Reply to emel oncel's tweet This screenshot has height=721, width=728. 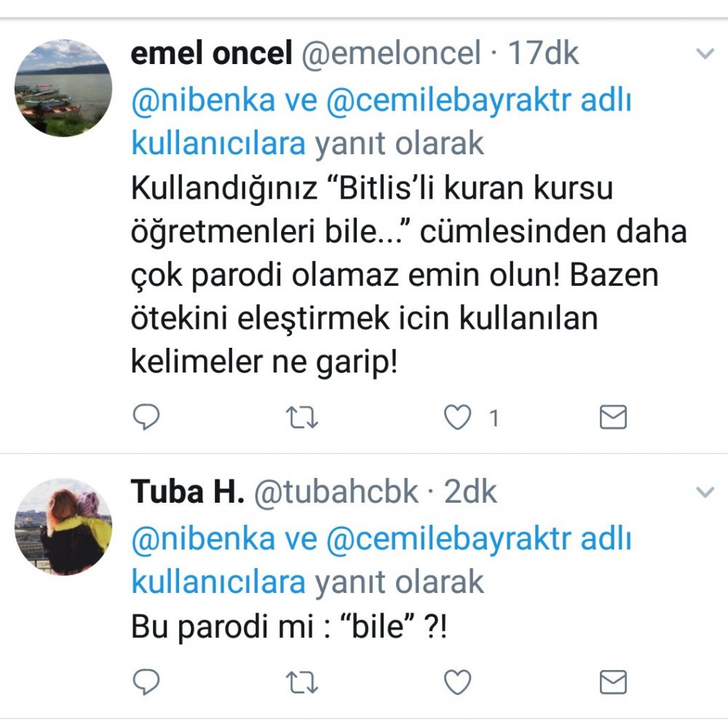146,417
